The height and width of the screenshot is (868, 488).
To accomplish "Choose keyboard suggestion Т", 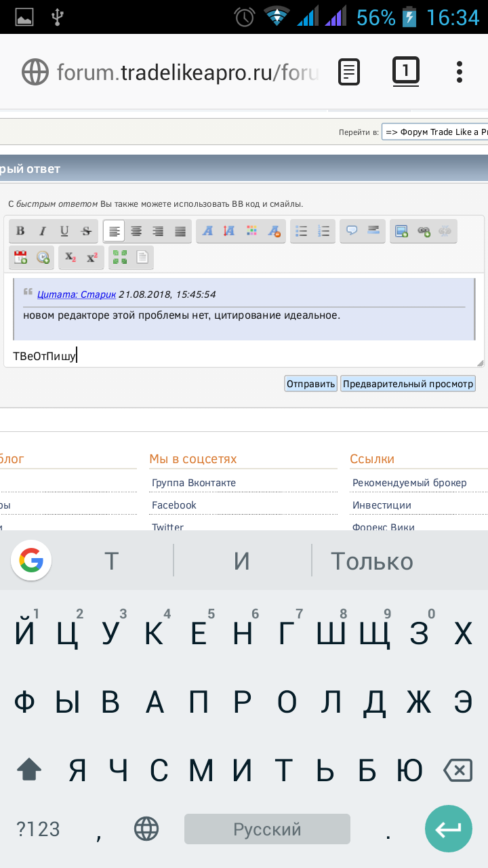I will click(x=112, y=561).
